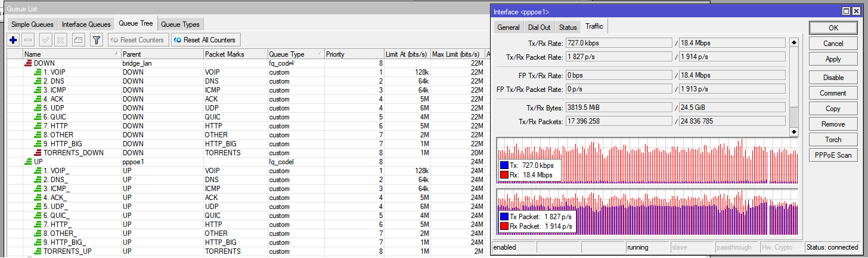Open General tab in pppoe1 window
Screen dimensions: 868x258
point(509,27)
